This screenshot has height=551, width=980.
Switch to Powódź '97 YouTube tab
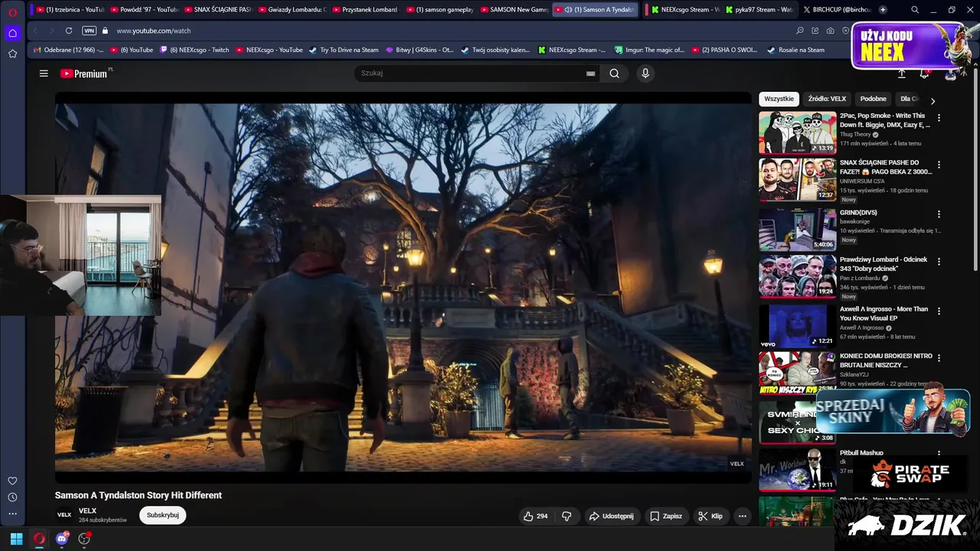click(144, 10)
